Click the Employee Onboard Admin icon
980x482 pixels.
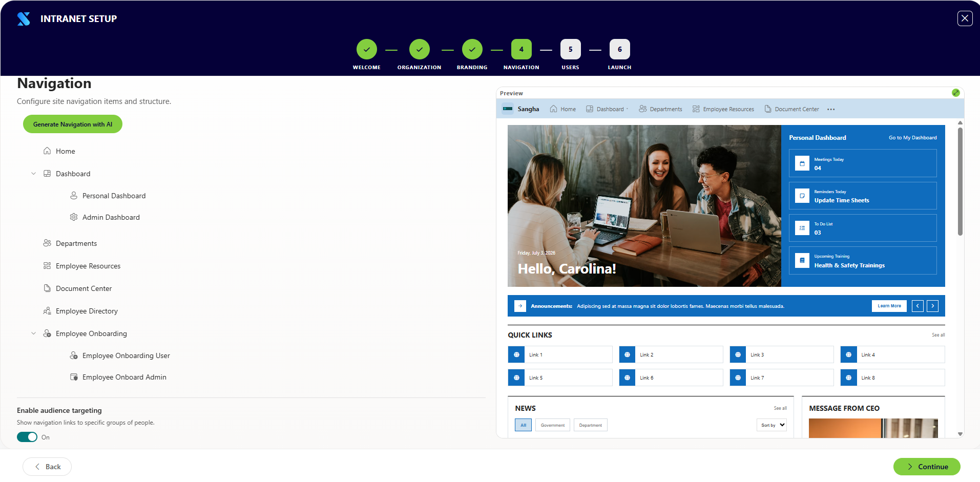point(74,377)
